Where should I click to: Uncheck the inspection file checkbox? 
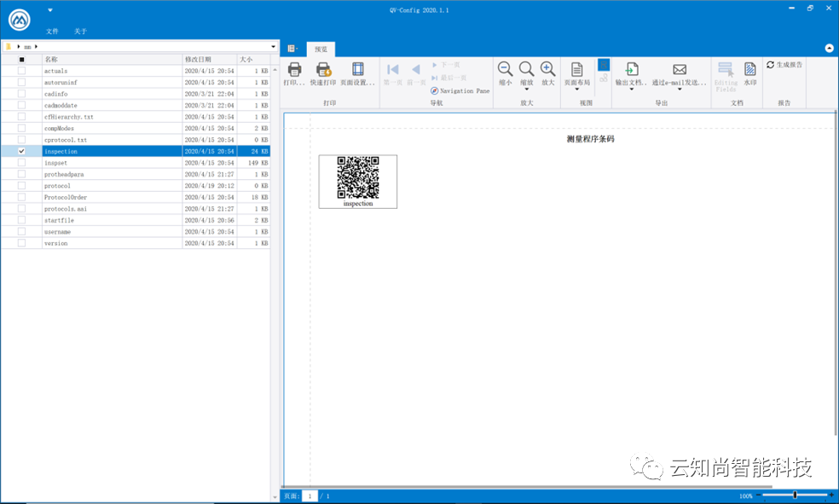[x=21, y=151]
